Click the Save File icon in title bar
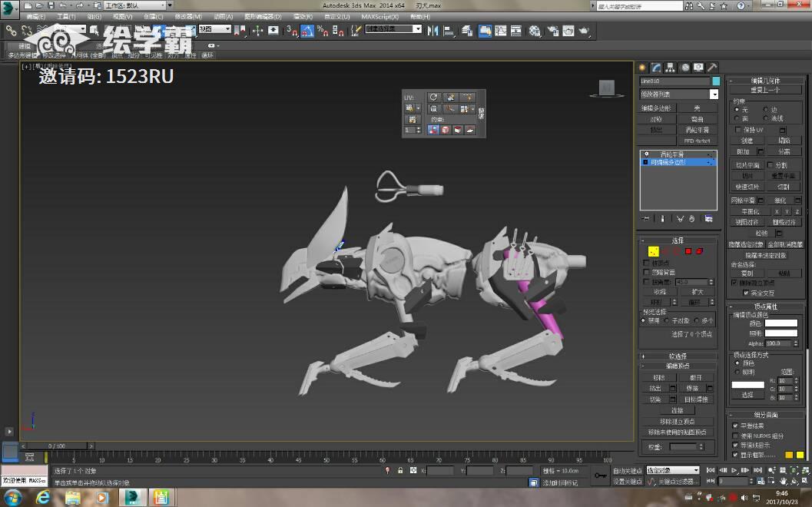812x507 pixels. [51, 5]
